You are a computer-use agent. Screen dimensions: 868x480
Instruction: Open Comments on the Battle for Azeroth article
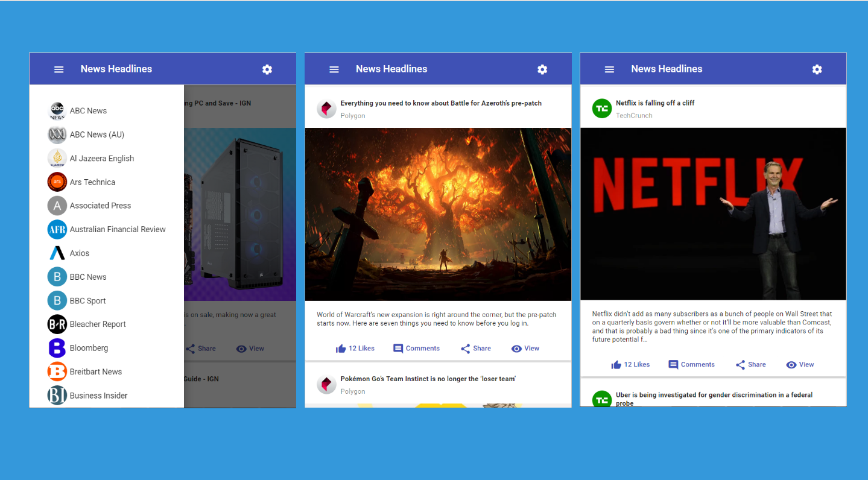(x=416, y=349)
